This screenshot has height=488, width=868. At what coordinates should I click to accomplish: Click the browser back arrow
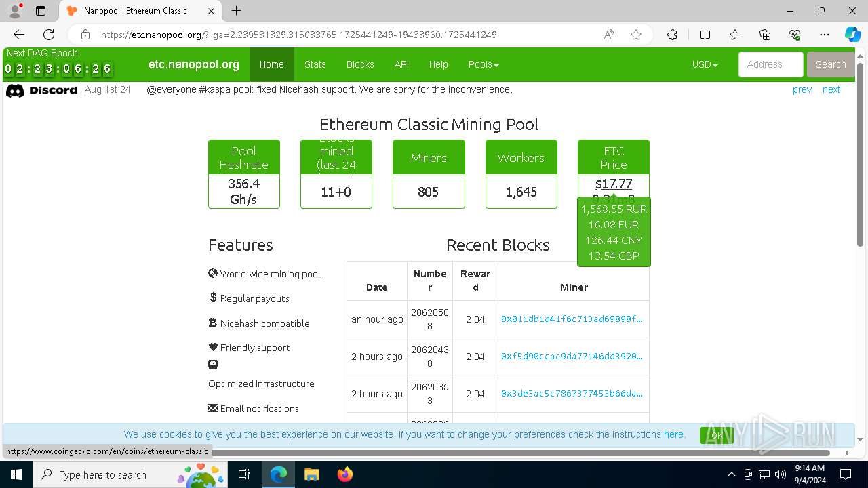click(x=19, y=35)
